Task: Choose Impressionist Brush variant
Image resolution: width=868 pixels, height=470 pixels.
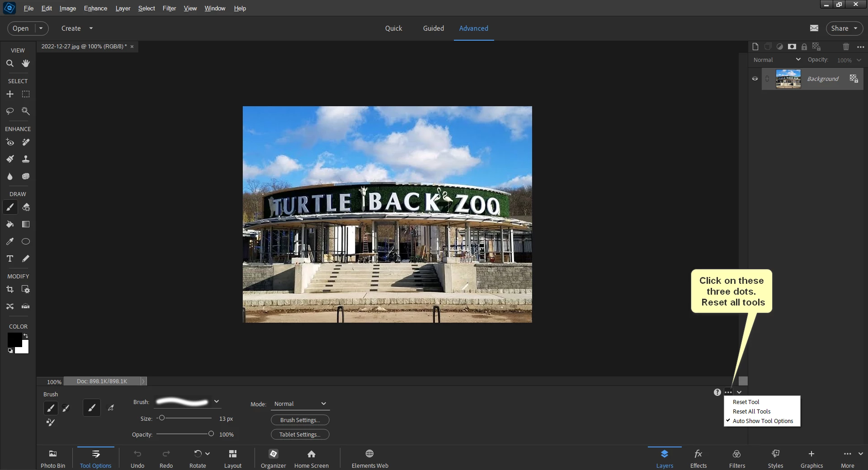Action: (66, 408)
